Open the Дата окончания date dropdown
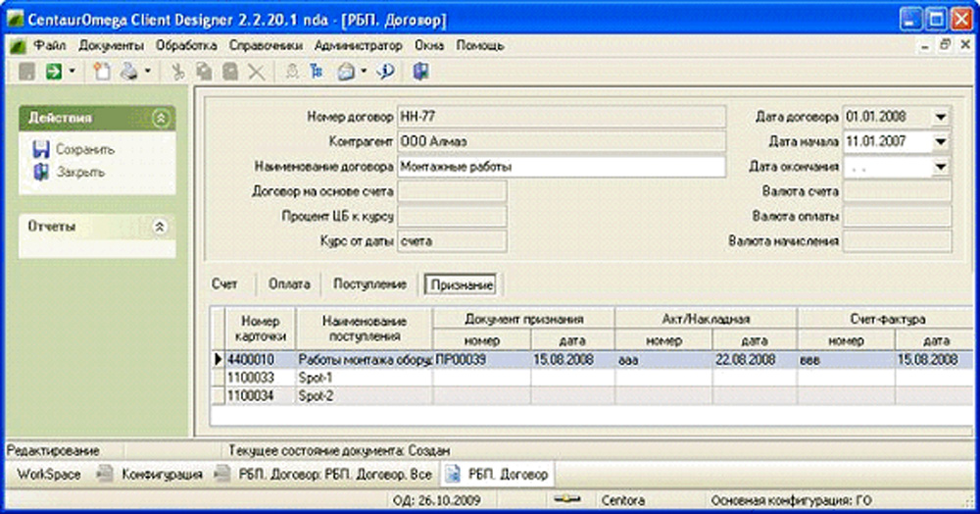Viewport: 980px width, 514px height. click(x=941, y=168)
